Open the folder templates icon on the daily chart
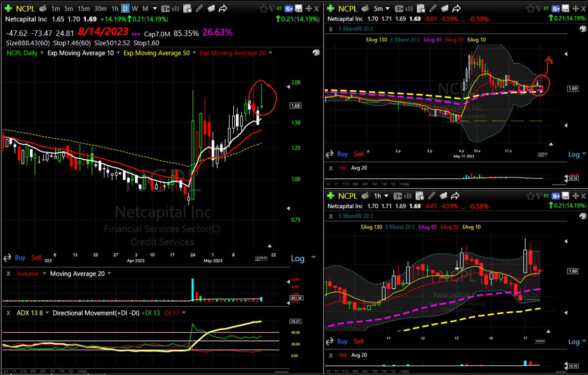This screenshot has width=588, height=375. (211, 9)
